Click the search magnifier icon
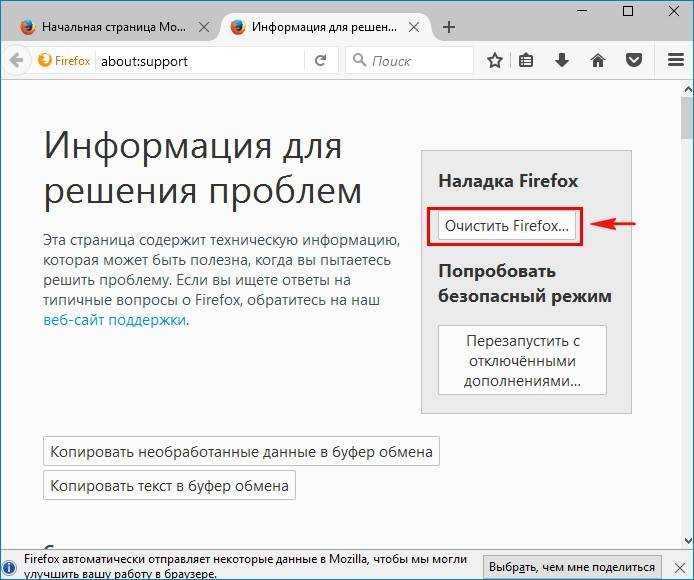The height and width of the screenshot is (580, 694). (x=359, y=60)
